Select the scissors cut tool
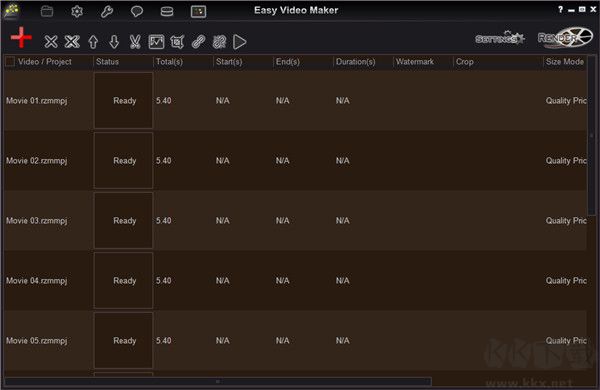 135,42
